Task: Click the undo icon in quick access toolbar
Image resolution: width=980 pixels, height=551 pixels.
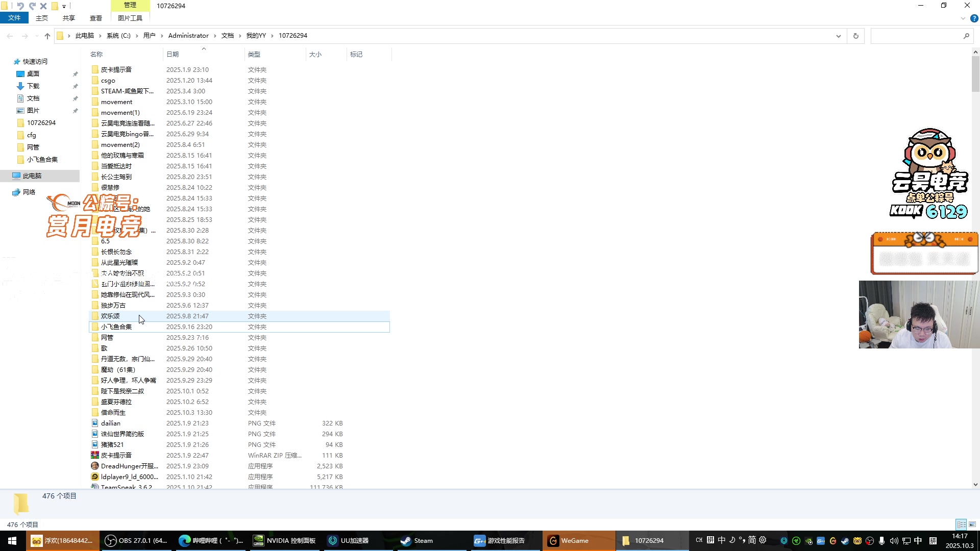Action: click(x=20, y=6)
